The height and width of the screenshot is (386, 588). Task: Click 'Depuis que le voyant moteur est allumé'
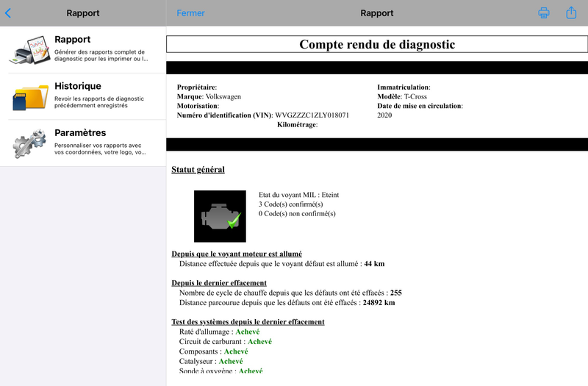236,254
